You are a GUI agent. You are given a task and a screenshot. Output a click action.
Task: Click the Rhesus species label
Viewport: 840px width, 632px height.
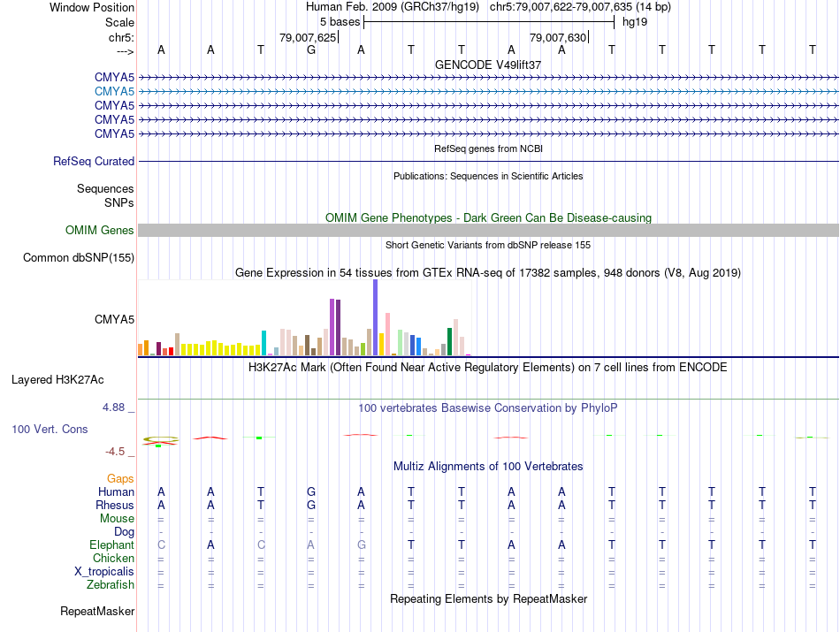tap(115, 505)
